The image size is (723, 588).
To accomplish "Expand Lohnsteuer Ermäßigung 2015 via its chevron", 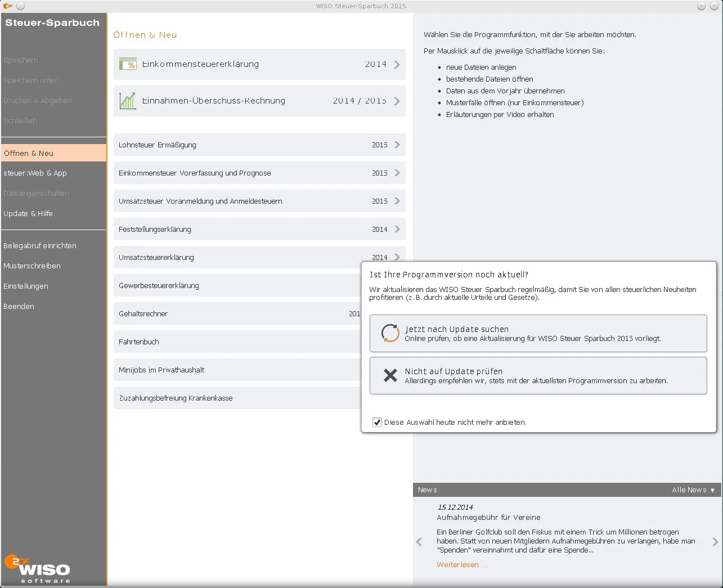I will click(398, 145).
